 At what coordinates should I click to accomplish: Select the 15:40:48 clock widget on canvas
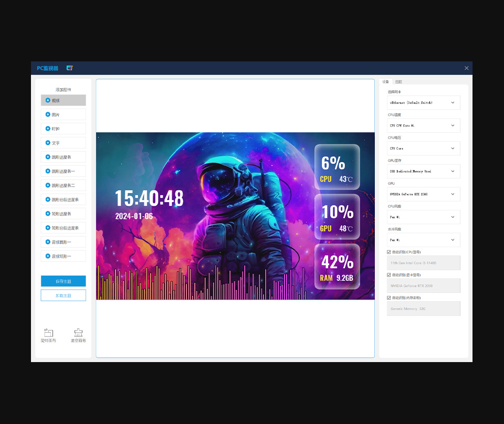[x=149, y=198]
